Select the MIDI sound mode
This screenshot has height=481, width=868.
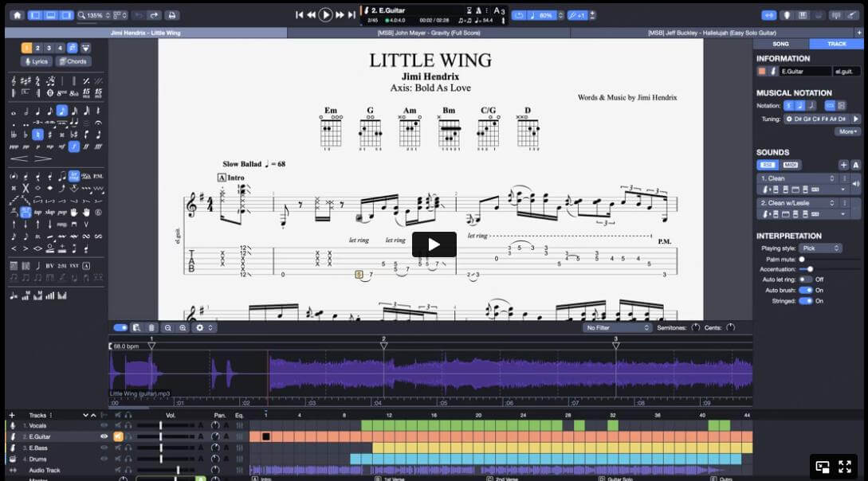click(790, 165)
